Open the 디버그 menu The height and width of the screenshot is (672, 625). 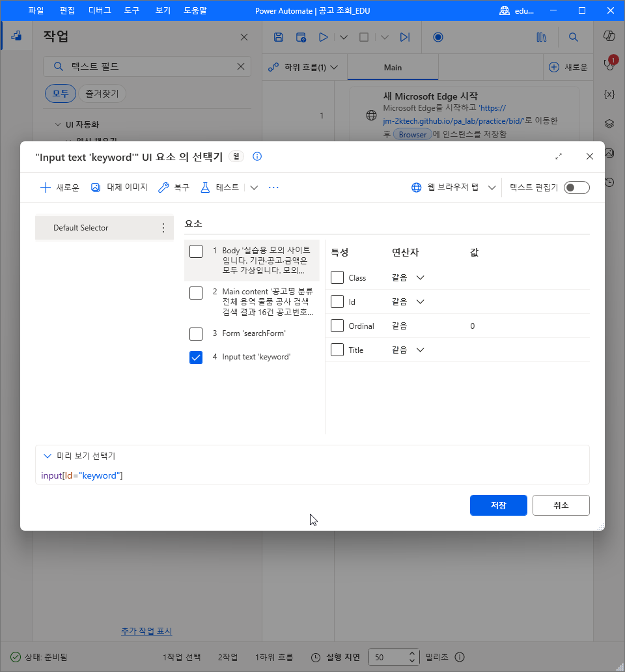tap(100, 10)
